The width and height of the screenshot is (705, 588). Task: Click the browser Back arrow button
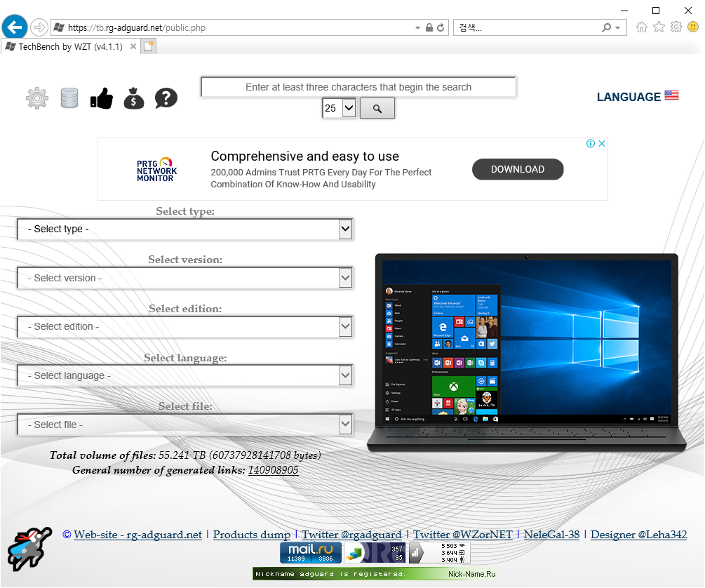(x=15, y=27)
